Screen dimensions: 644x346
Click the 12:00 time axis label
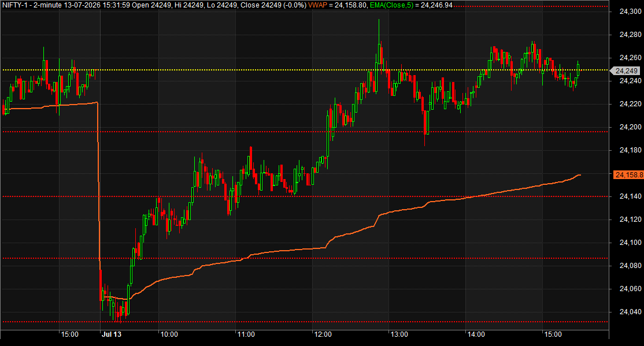coord(323,334)
